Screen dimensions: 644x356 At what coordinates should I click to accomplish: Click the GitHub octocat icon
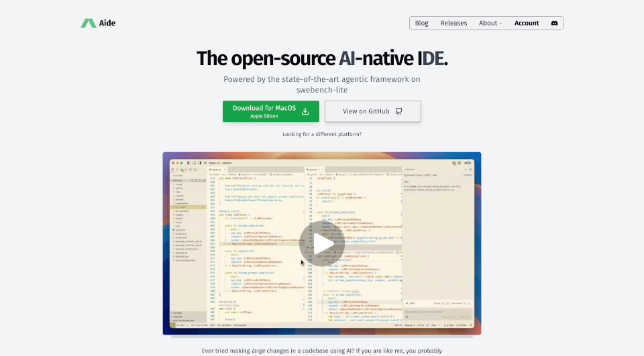tap(398, 111)
